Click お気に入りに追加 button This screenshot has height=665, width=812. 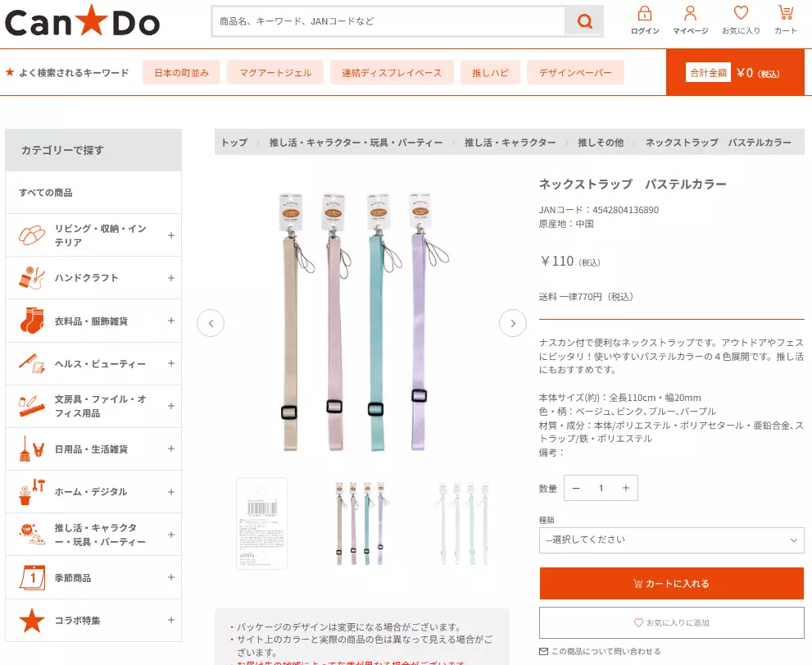(671, 622)
